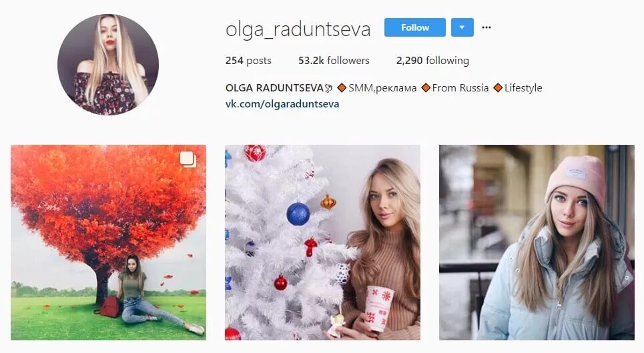
Task: Click the small emoji after OLGA RADUNTSEVA
Action: point(328,88)
